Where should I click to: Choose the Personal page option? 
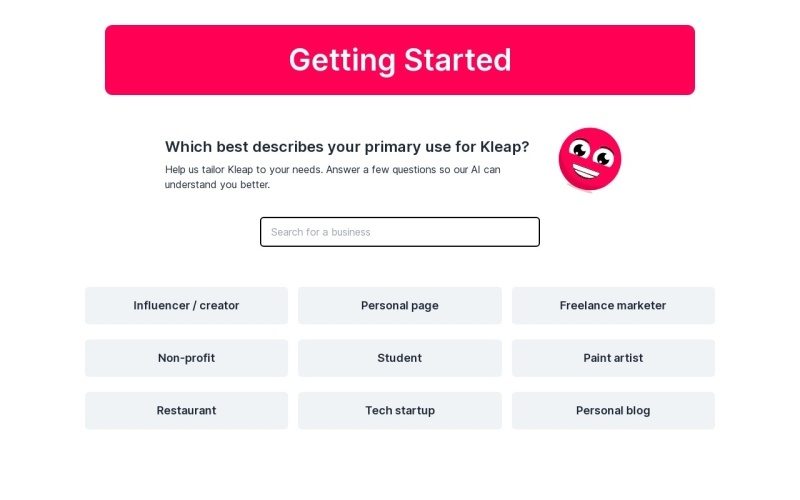coord(399,305)
